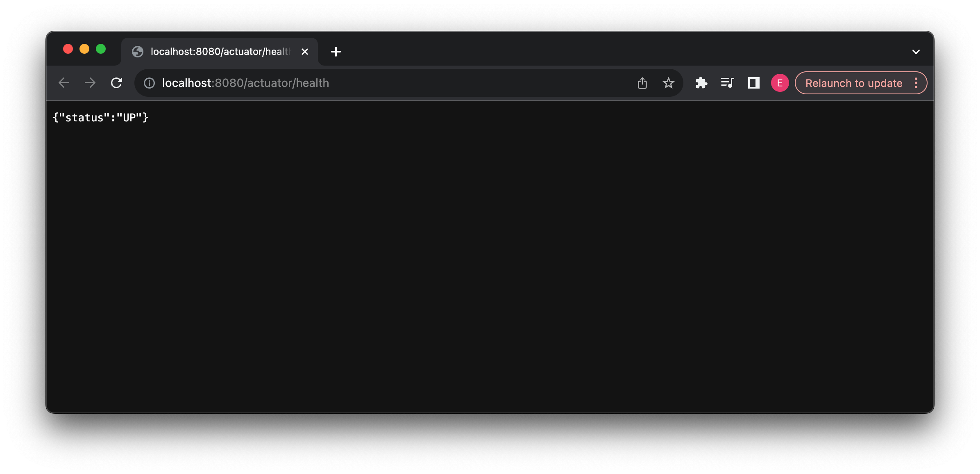
Task: Expand the browser tab list dropdown
Action: pos(916,51)
